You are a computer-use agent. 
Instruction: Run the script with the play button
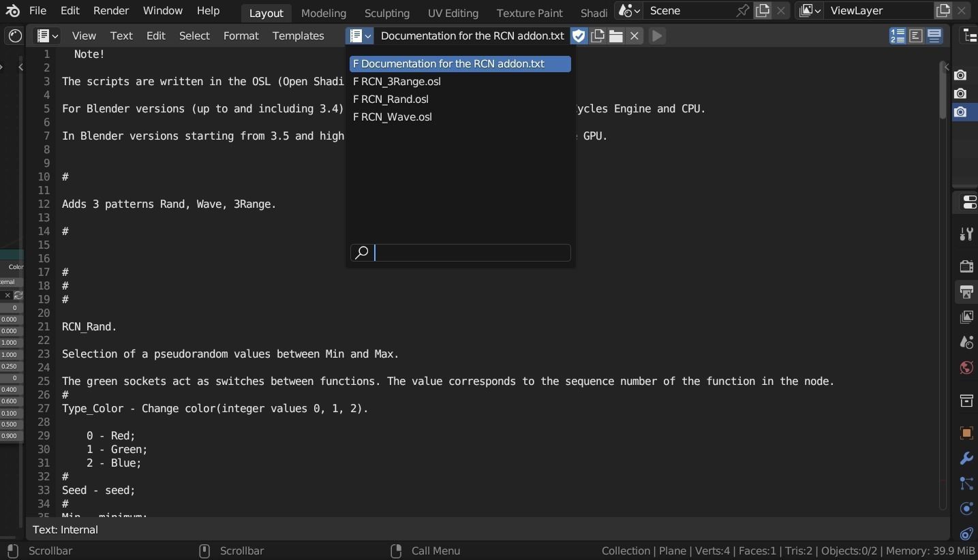click(x=657, y=36)
